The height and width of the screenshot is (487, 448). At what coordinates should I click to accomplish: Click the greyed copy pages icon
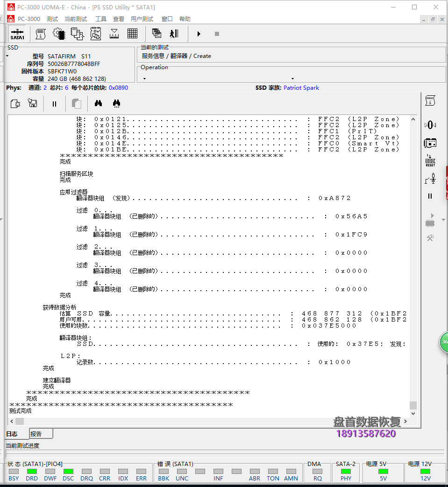tap(76, 104)
